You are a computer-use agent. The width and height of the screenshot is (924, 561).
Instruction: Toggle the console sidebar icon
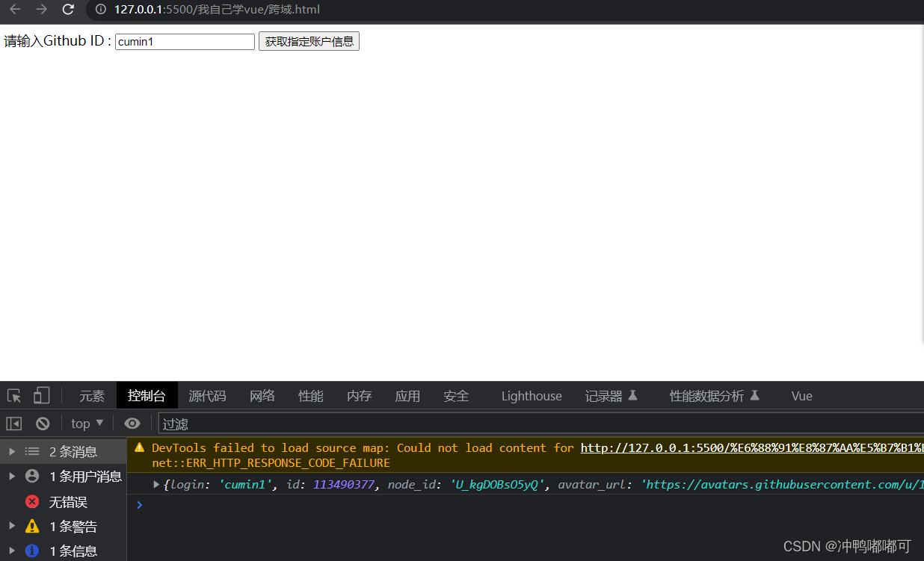click(14, 424)
